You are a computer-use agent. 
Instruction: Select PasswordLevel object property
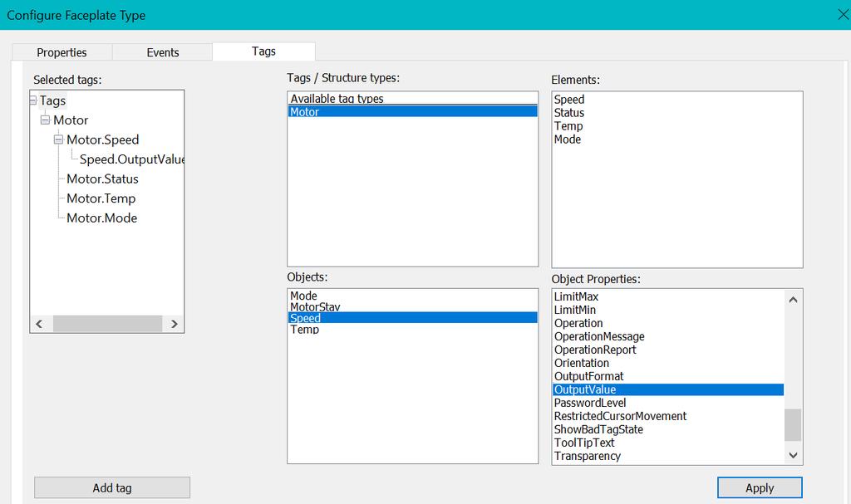pyautogui.click(x=590, y=403)
